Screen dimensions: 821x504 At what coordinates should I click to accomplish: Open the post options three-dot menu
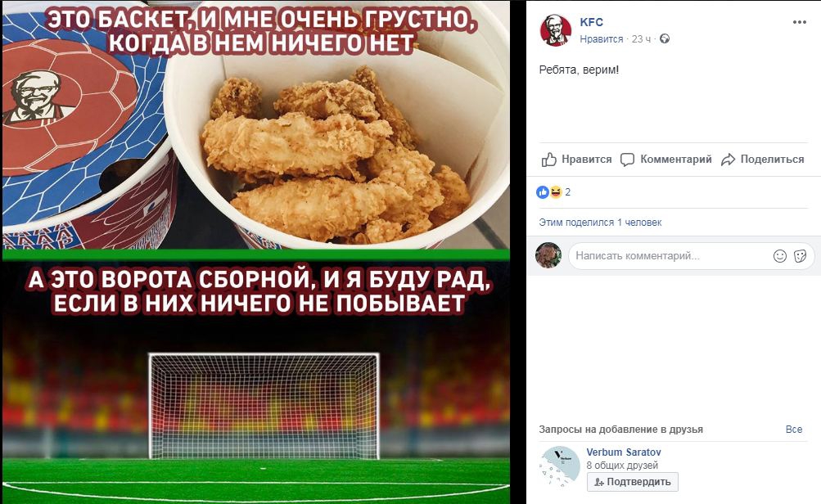[x=799, y=23]
